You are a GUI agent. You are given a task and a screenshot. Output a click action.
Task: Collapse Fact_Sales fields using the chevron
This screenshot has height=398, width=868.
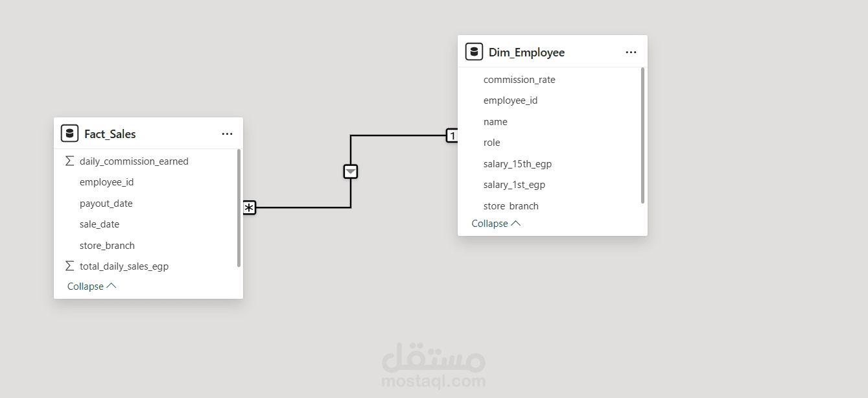click(111, 285)
